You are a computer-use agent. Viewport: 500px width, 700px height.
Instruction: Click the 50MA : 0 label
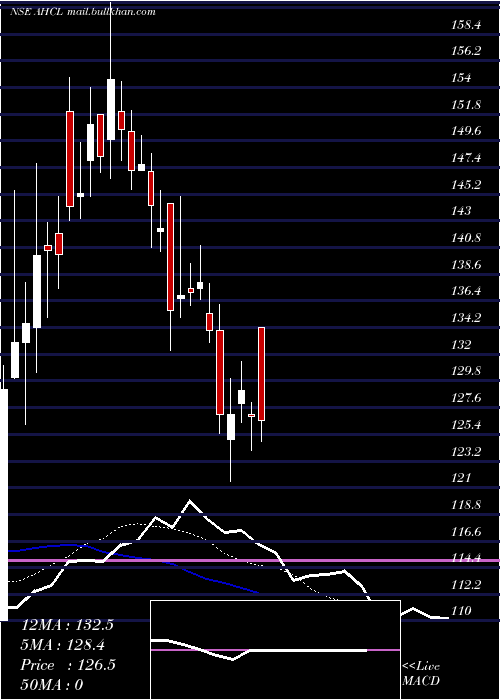coord(52,685)
